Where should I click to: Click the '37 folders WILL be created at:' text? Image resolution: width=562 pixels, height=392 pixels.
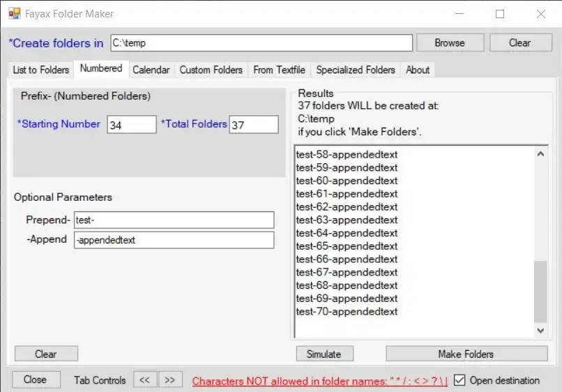pos(368,106)
